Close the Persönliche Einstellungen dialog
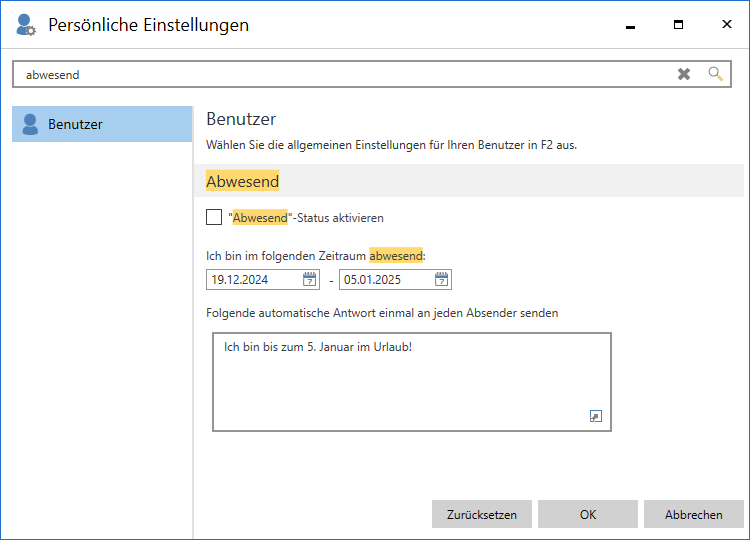This screenshot has height=540, width=750. coord(727,24)
